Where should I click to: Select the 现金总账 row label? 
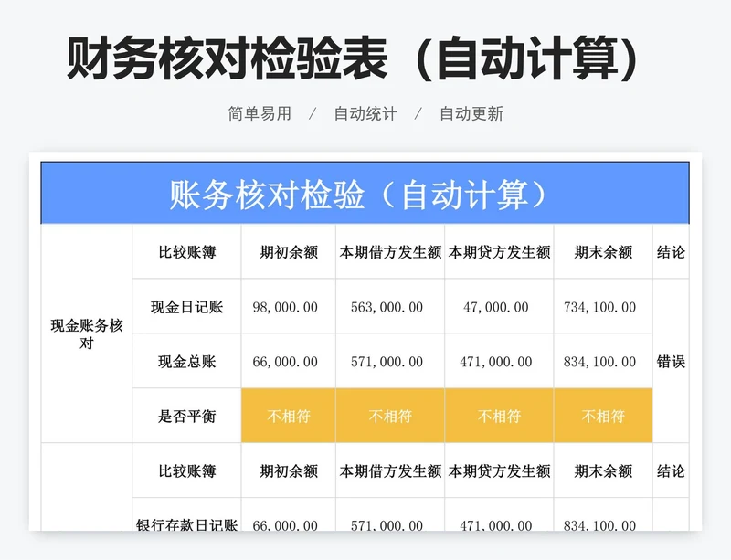point(186,362)
